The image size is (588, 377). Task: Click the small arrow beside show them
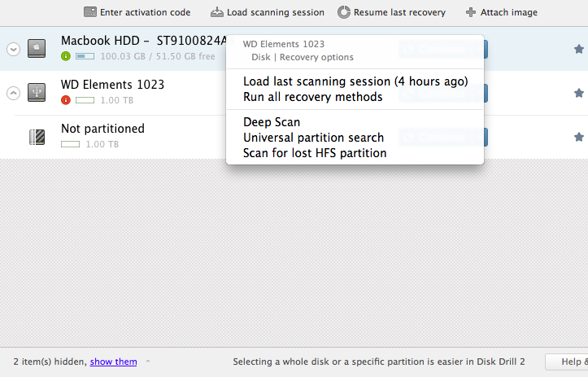coord(148,362)
